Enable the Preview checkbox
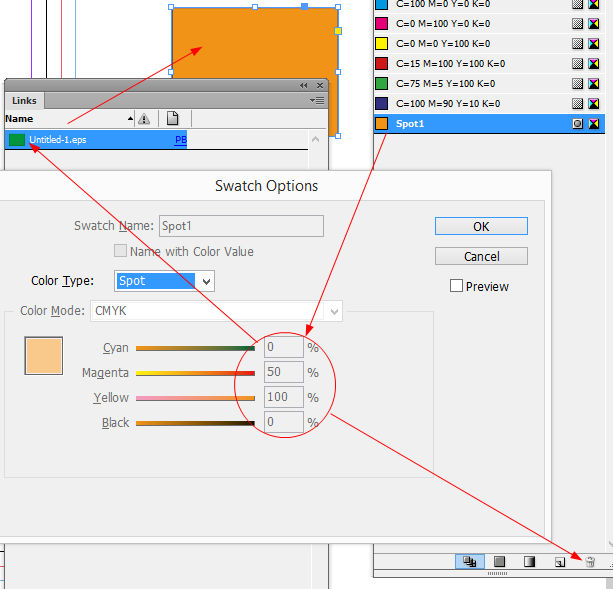Image resolution: width=613 pixels, height=589 pixels. coord(456,286)
